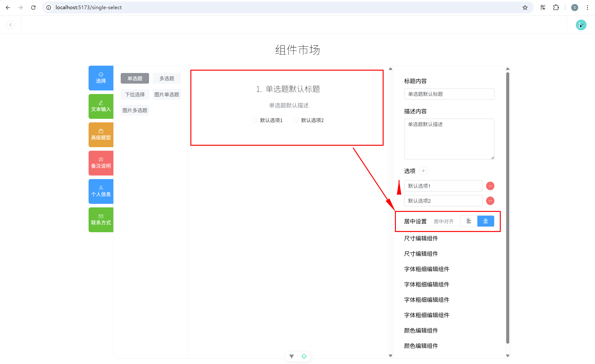Select center alignment icon button
595x364 pixels.
[485, 221]
